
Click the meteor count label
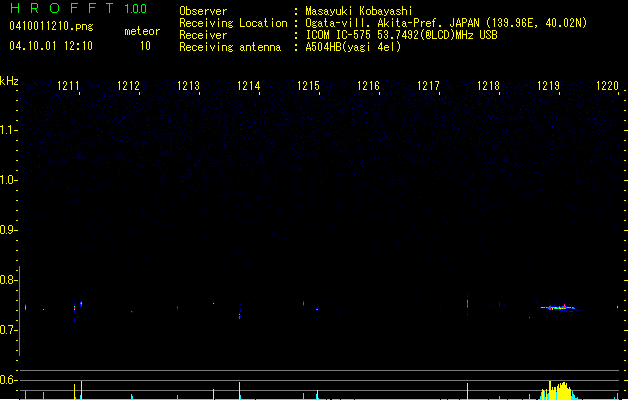142,31
